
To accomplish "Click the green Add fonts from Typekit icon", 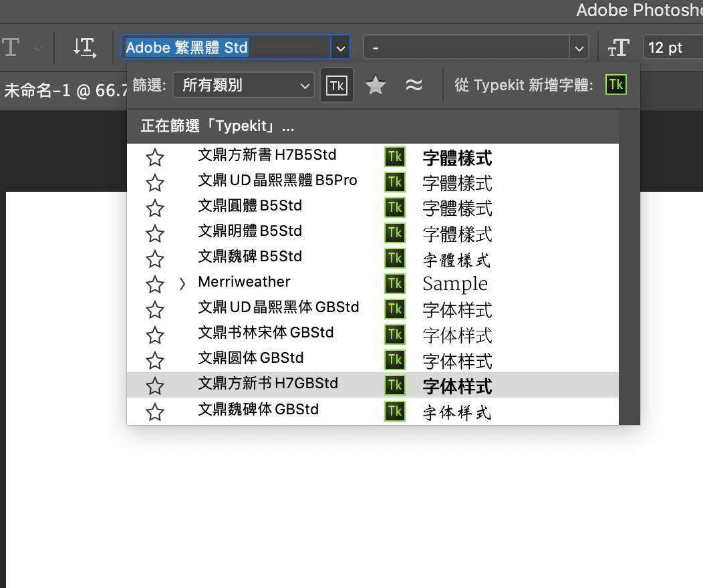I will 616,85.
